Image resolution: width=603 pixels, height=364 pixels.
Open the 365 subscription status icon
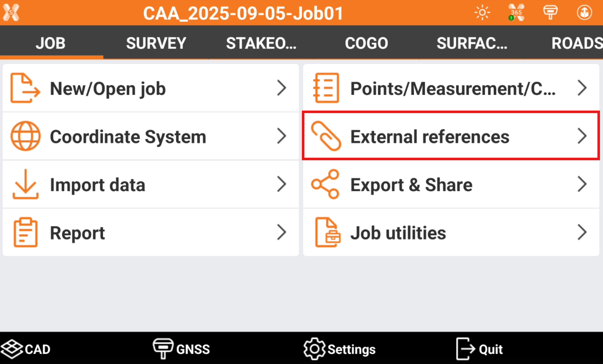click(x=516, y=13)
